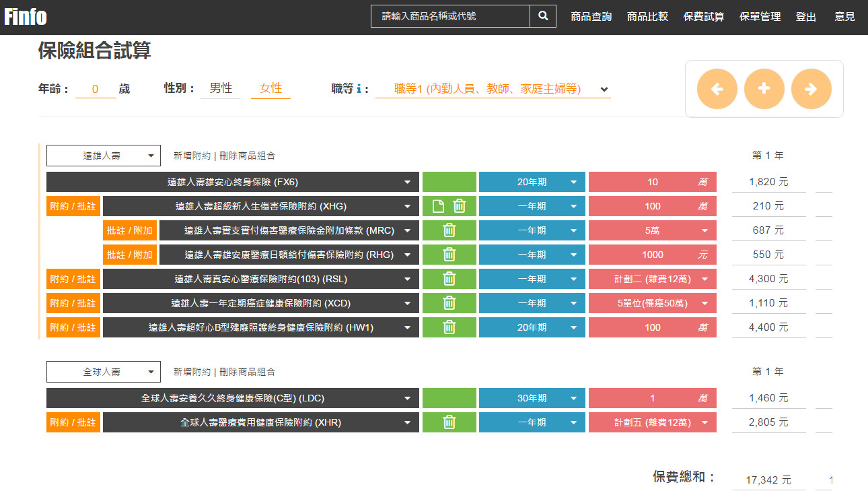Click the Finfo logo
868x491 pixels.
[x=26, y=16]
